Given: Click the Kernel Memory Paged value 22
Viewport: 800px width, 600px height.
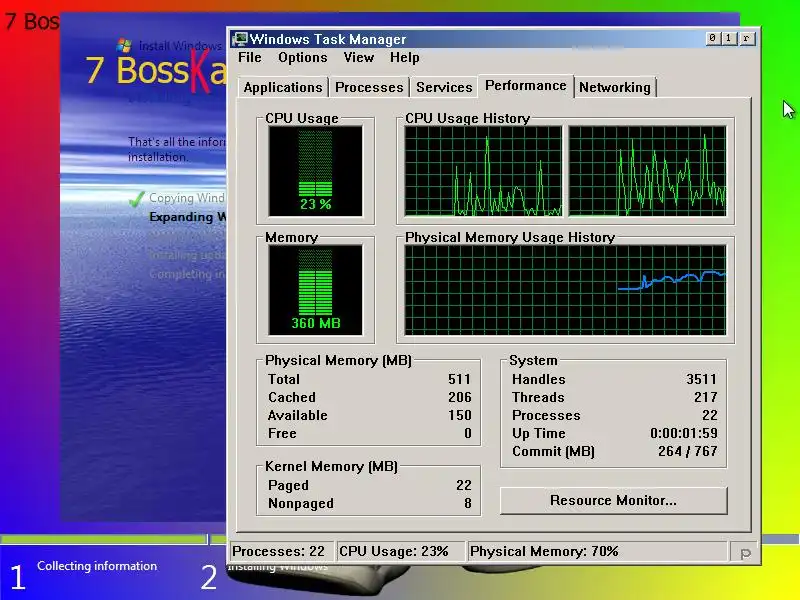Looking at the screenshot, I should click(463, 485).
